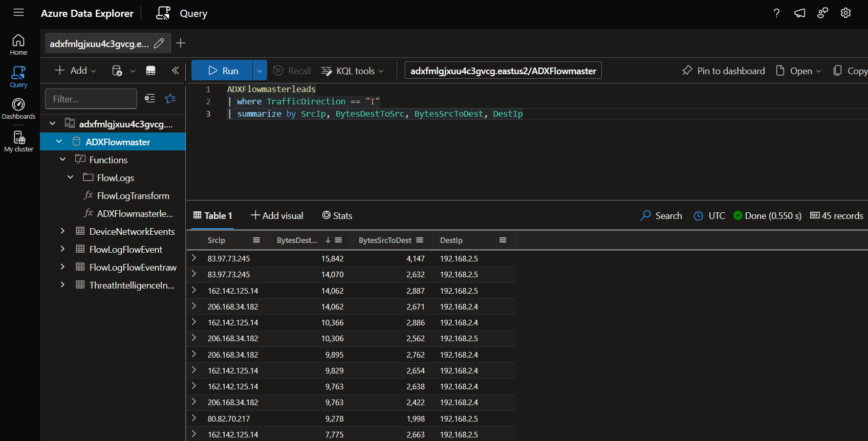868x441 pixels.
Task: Sort by the SrcIp column header
Action: click(216, 240)
